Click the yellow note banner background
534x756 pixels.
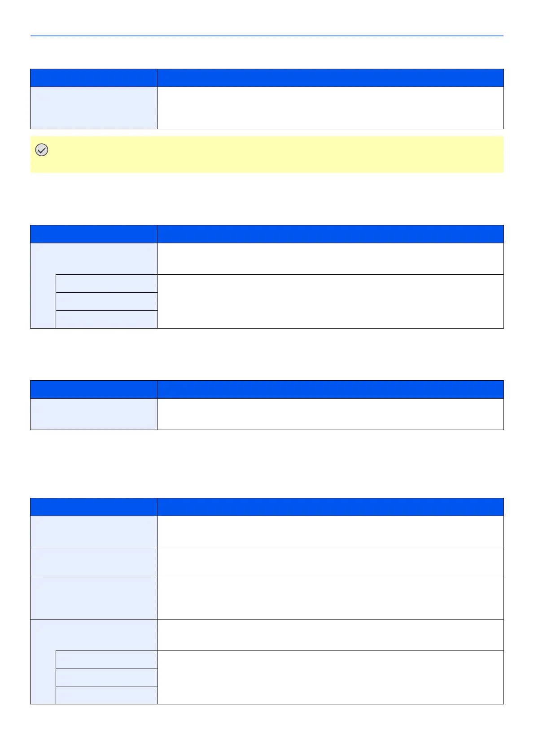[269, 154]
